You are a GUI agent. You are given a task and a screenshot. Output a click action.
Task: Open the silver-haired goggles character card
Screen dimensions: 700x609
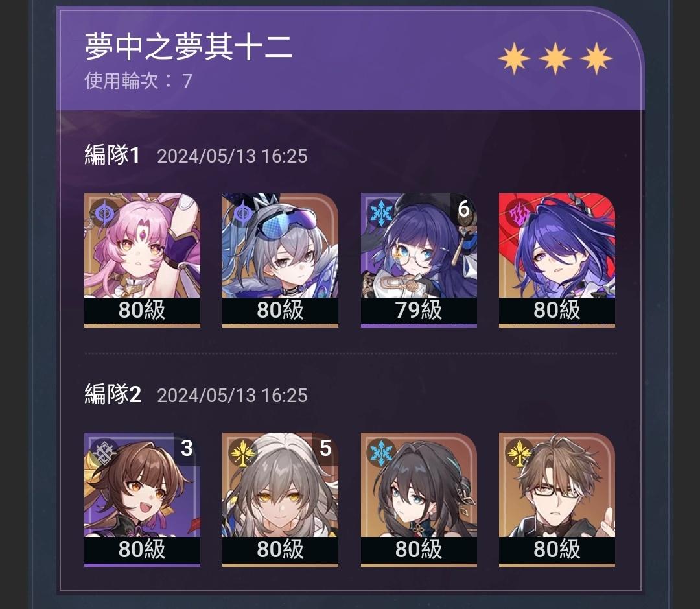[x=281, y=260]
